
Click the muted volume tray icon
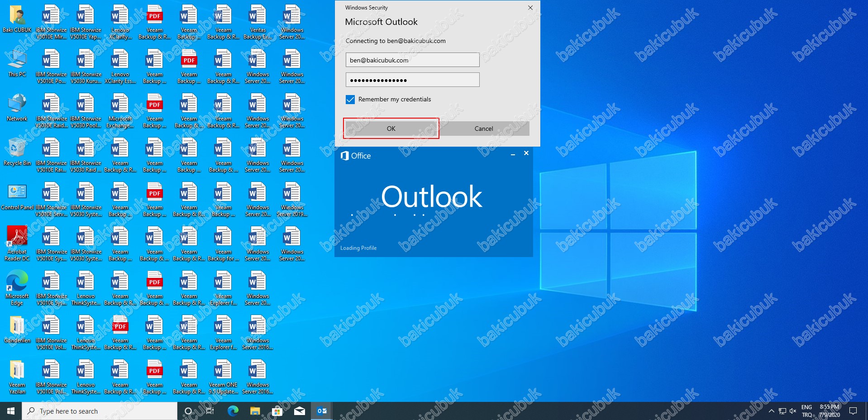point(793,411)
